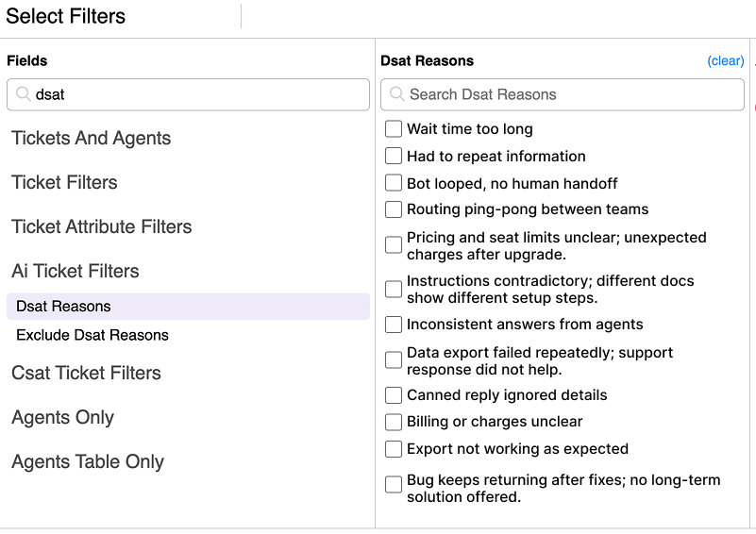The height and width of the screenshot is (534, 756).
Task: Click the Search Dsat Reasons input
Action: click(571, 94)
